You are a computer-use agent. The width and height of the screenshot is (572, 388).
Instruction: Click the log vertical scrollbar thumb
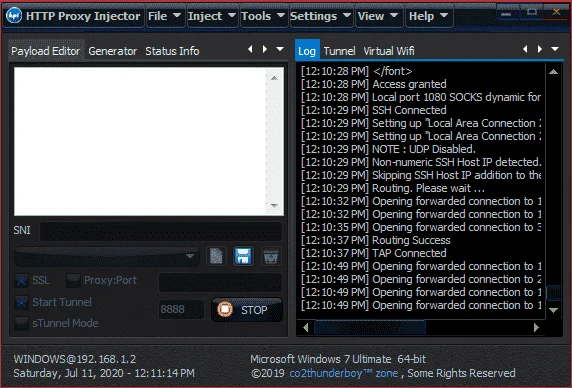click(553, 292)
